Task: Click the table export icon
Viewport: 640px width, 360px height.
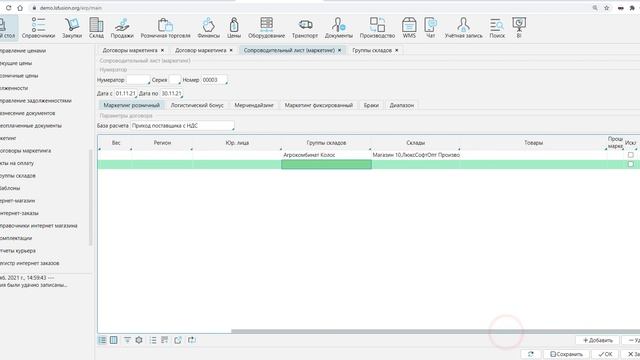Action: [178, 340]
